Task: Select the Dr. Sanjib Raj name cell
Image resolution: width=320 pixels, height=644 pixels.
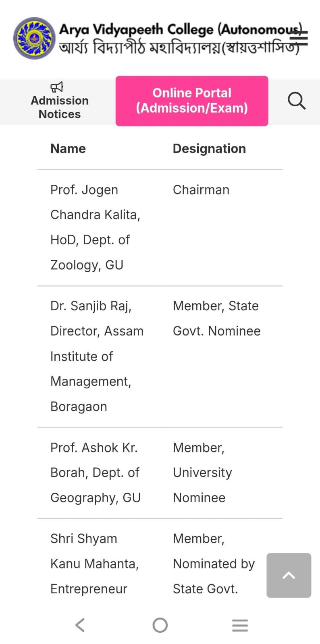Action: point(97,356)
